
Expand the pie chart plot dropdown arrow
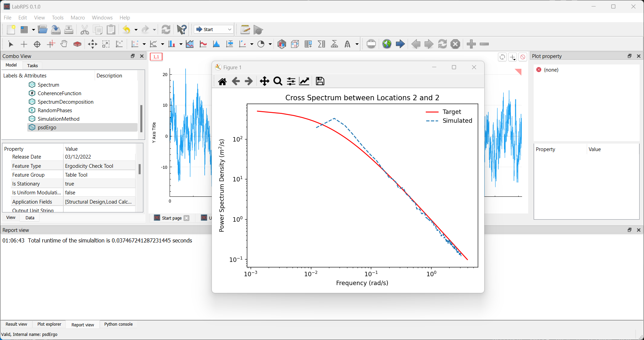(270, 44)
